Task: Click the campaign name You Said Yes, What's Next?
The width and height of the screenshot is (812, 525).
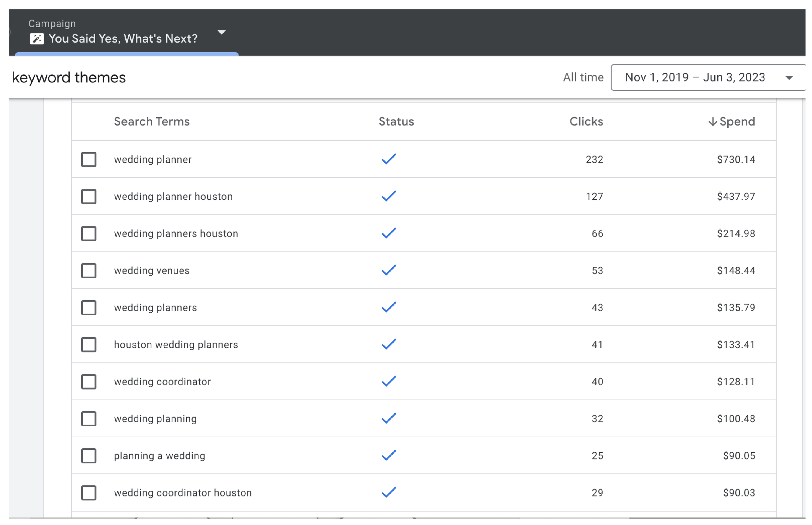Action: (x=123, y=39)
